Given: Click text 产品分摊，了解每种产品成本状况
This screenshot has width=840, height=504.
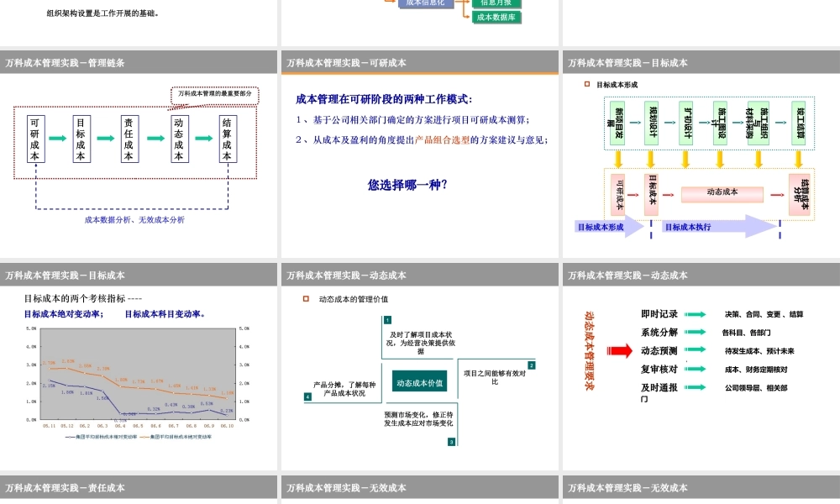Looking at the screenshot, I should [x=344, y=389].
